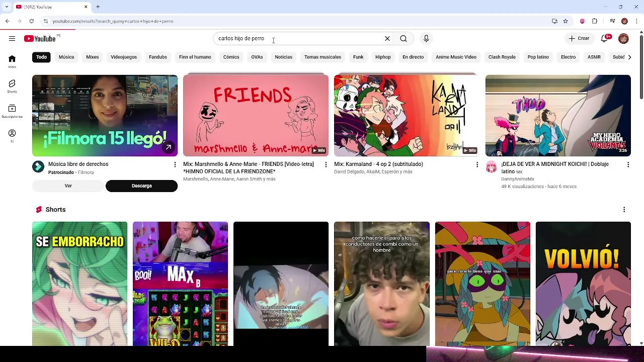
Task: Click the browser address bar URL
Action: click(x=113, y=21)
